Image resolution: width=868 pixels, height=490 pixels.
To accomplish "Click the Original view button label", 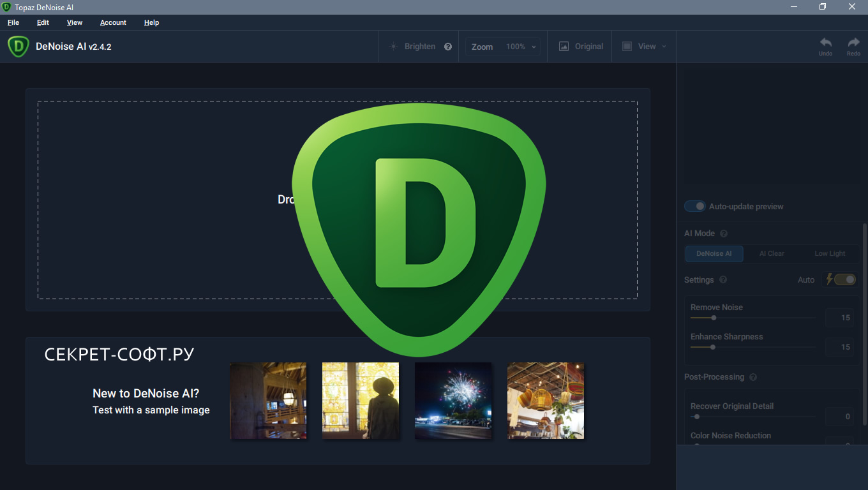I will [589, 47].
